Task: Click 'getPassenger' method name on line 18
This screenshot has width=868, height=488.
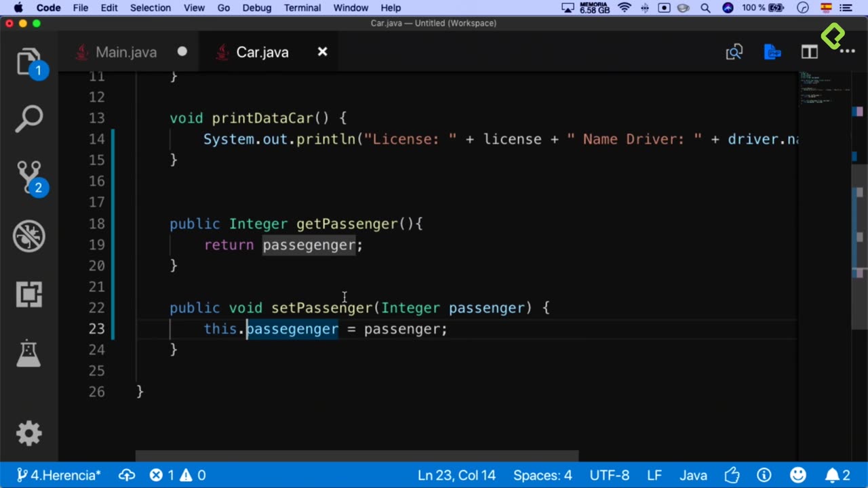Action: pyautogui.click(x=347, y=224)
